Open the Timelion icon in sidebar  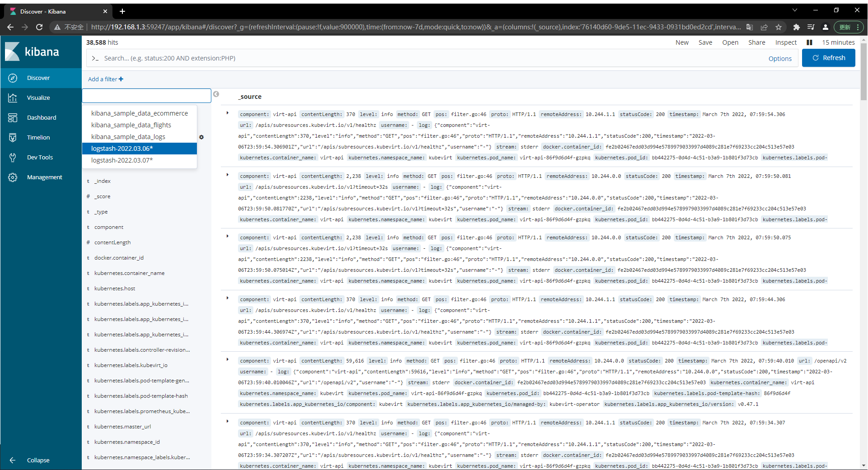(13, 138)
